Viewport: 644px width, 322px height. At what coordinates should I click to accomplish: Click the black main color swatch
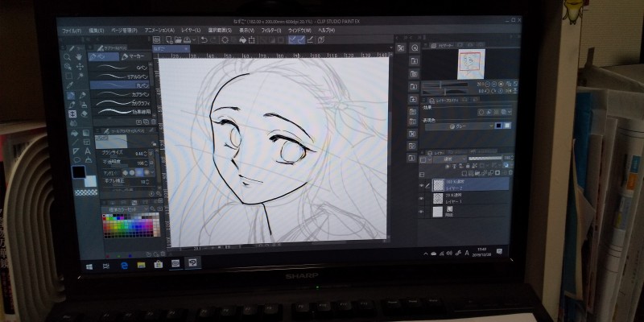pos(78,171)
